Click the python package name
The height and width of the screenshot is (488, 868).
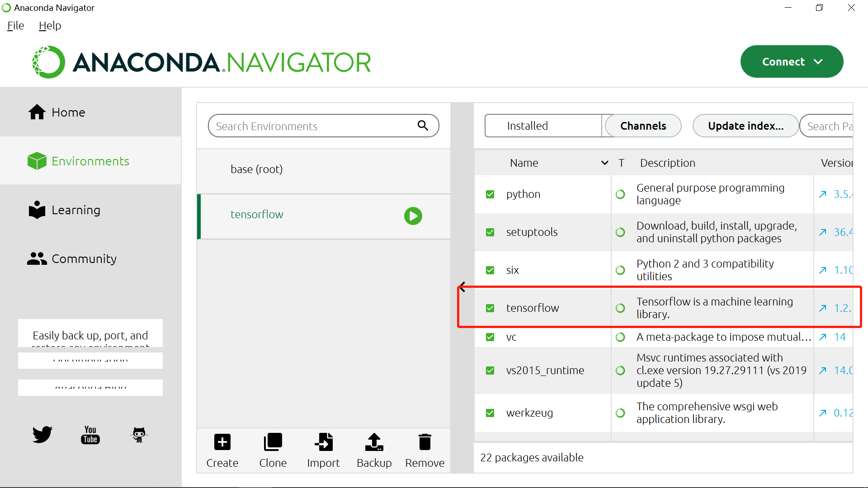pyautogui.click(x=523, y=194)
